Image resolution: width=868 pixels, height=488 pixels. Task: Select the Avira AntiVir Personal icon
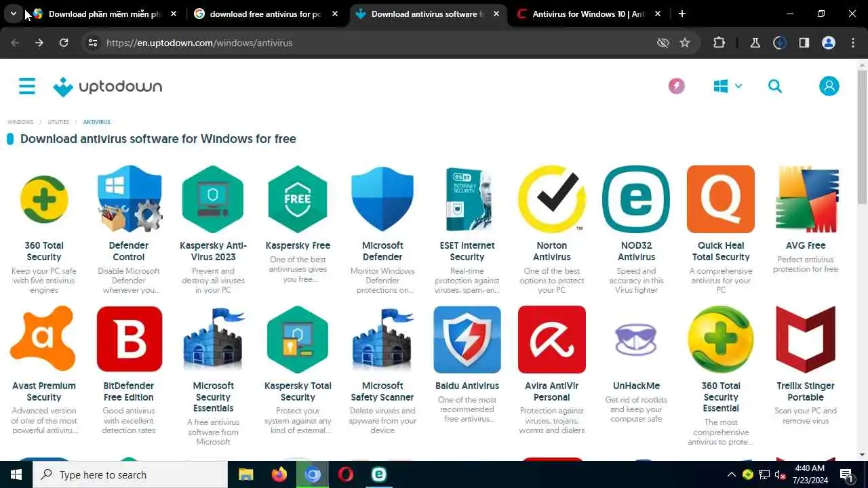pos(552,339)
